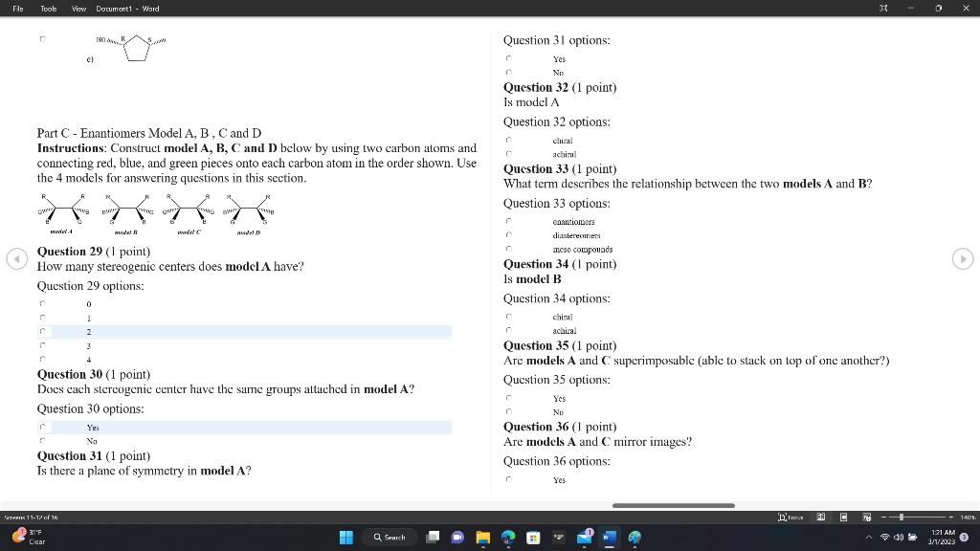Screen dimensions: 980x551
Task: Expand hidden icons in the system tray
Action: coord(868,538)
